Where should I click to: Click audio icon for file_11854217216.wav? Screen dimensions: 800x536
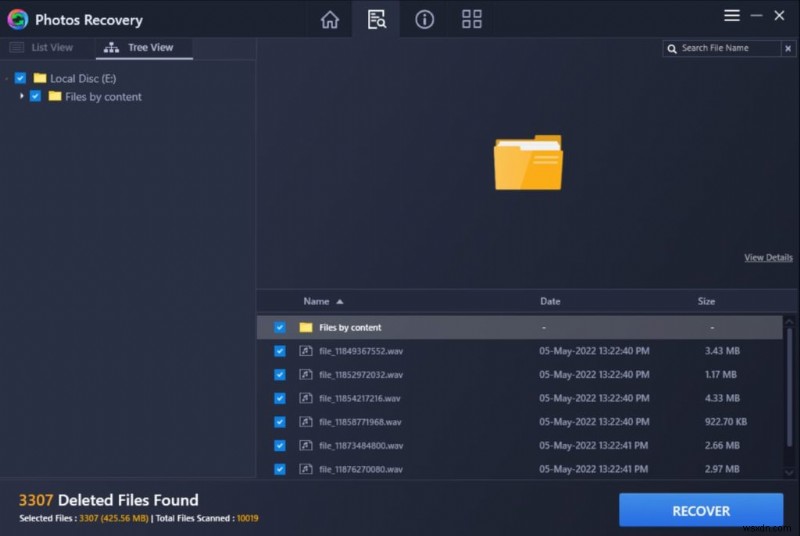306,398
